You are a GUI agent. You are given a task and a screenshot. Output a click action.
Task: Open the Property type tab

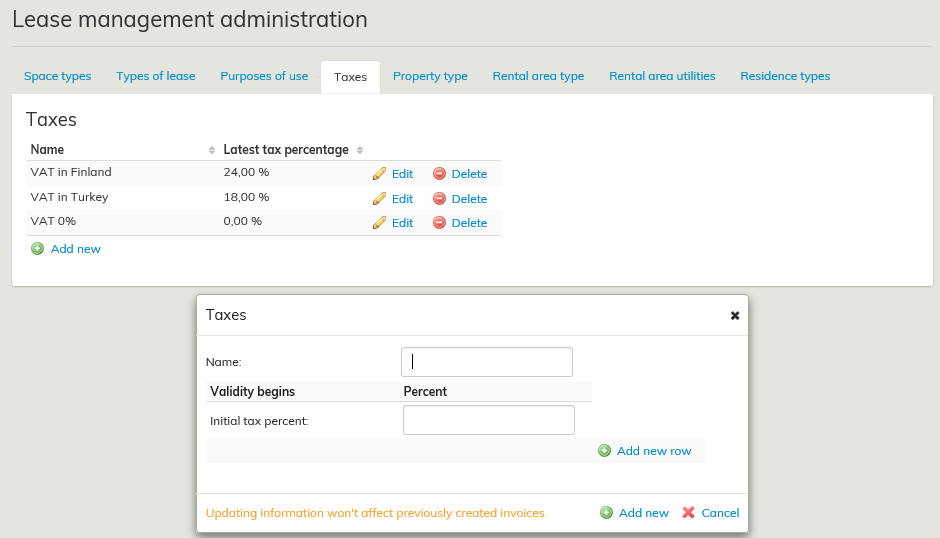click(x=430, y=76)
